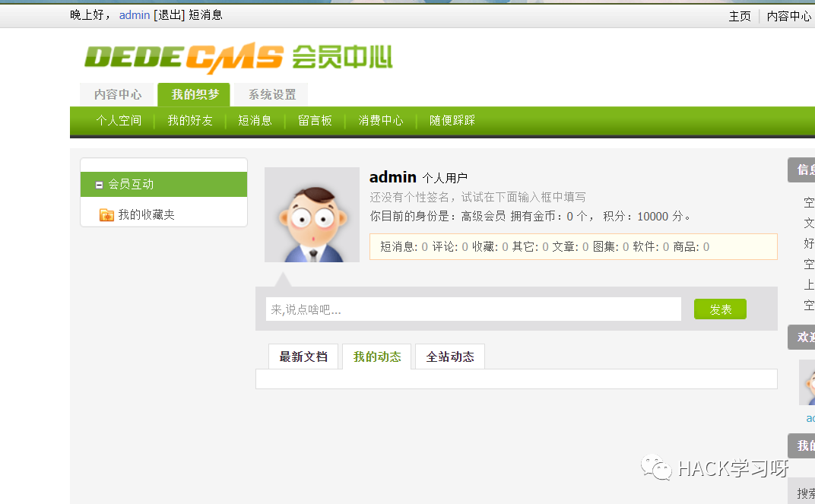Click the 收藏: 0 counter
Viewport: 815px width, 504px height.
click(490, 247)
